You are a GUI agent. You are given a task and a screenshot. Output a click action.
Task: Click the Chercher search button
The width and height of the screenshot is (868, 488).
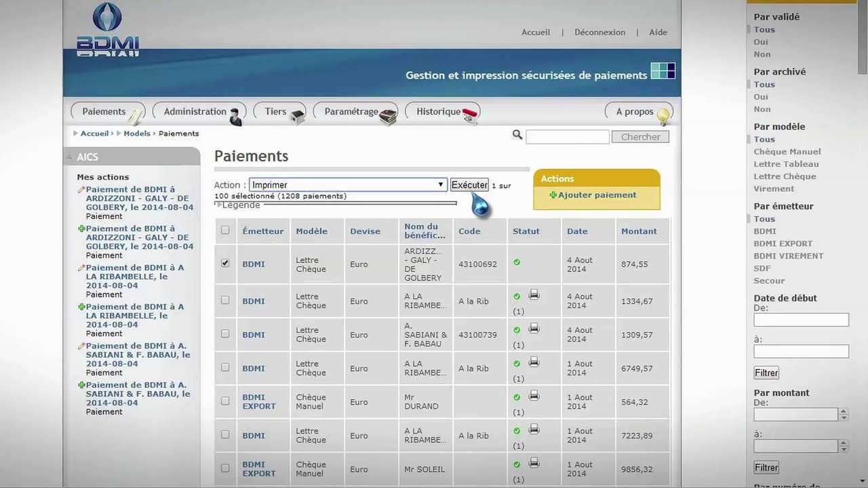coord(640,137)
